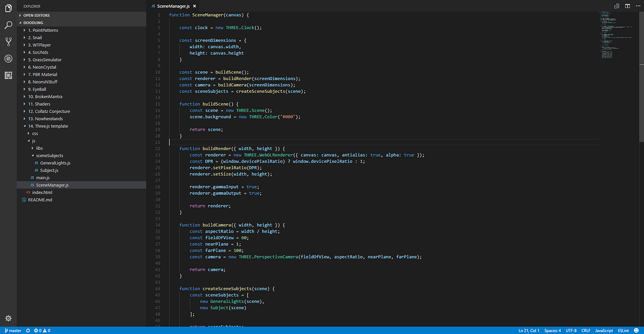Open the Open Preview editor icon
This screenshot has height=334, width=644.
tap(616, 6)
